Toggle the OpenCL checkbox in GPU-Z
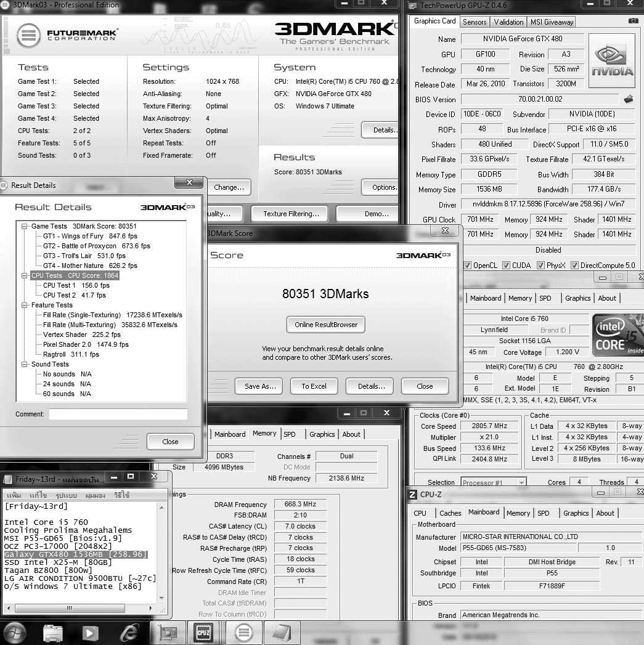The height and width of the screenshot is (645, 644). (468, 266)
